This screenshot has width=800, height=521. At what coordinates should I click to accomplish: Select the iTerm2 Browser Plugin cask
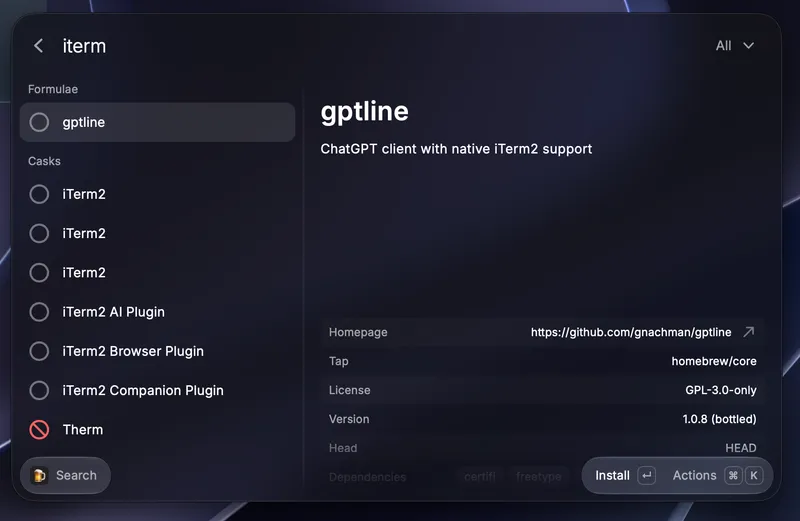tap(157, 351)
